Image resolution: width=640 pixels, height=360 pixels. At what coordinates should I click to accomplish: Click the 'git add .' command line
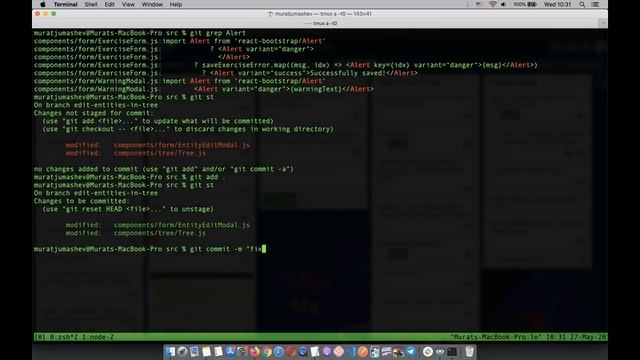point(130,177)
